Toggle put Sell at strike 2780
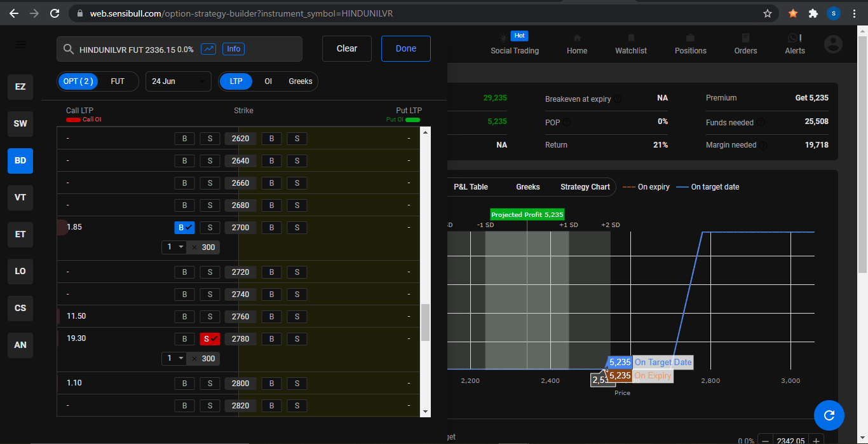This screenshot has width=868, height=444. click(297, 339)
